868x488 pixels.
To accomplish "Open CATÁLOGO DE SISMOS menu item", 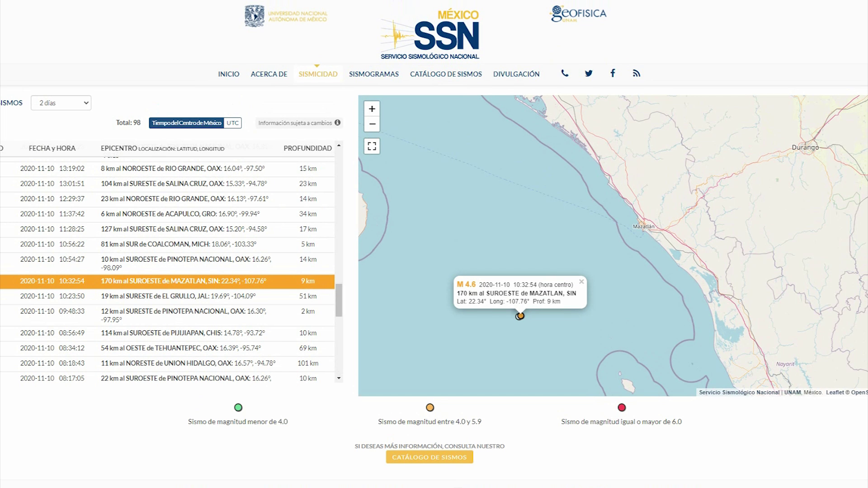I will (446, 74).
